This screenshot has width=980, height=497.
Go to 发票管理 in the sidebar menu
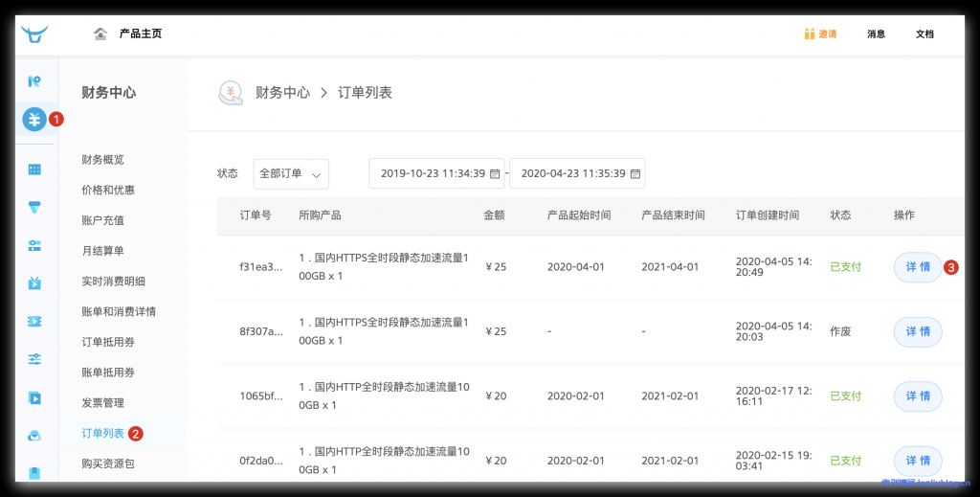coord(103,403)
